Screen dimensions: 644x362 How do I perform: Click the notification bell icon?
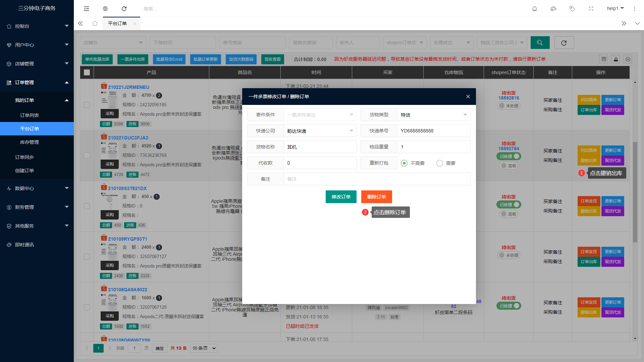click(x=535, y=9)
